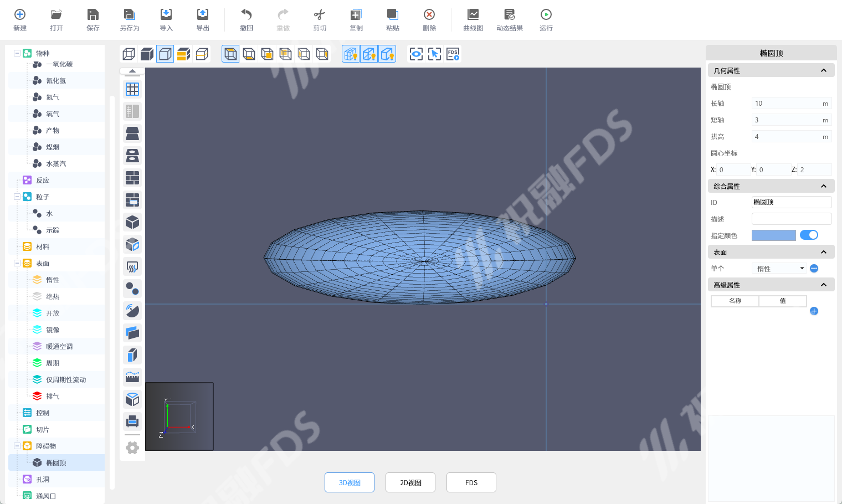Undo with the 撤回 icon

(x=247, y=15)
